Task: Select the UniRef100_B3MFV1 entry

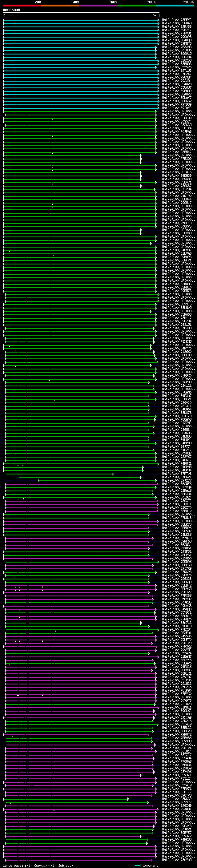Action: (x=177, y=399)
